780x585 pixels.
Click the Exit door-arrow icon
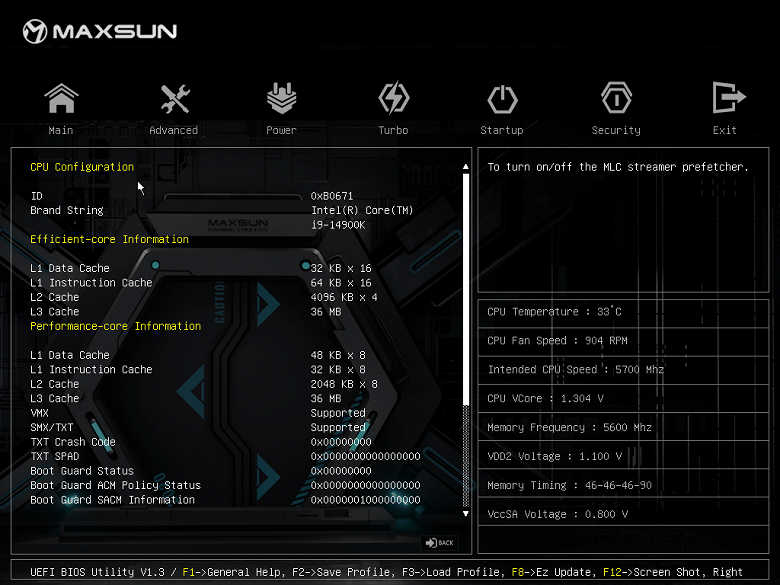point(729,98)
